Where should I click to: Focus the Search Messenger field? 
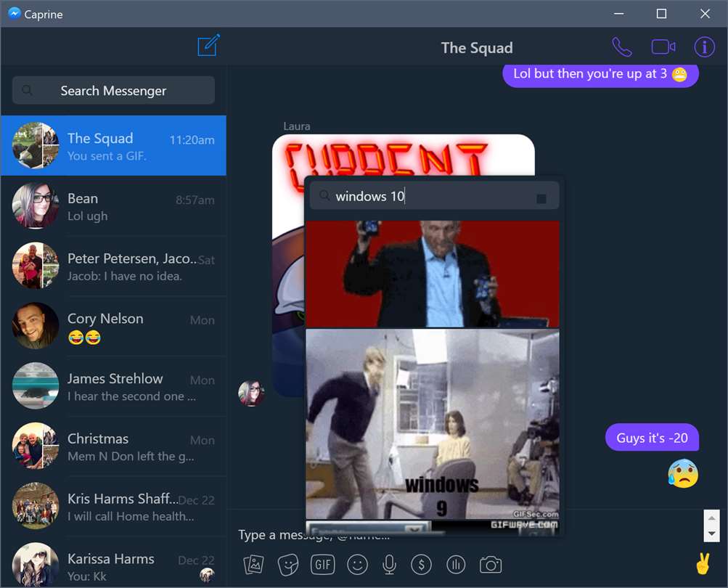pyautogui.click(x=113, y=90)
